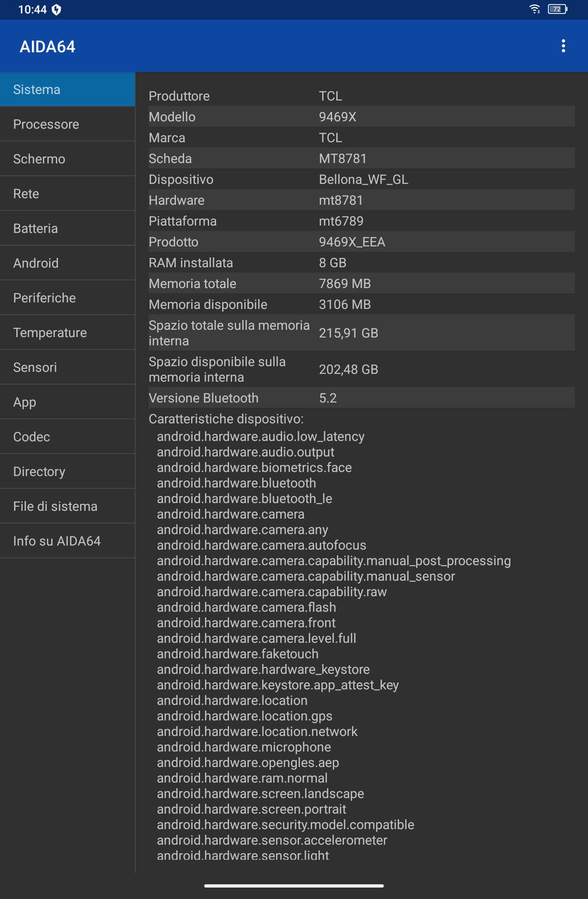Image resolution: width=588 pixels, height=899 pixels.
Task: Tap camera.capability.manual_post_processing entry
Action: [334, 561]
